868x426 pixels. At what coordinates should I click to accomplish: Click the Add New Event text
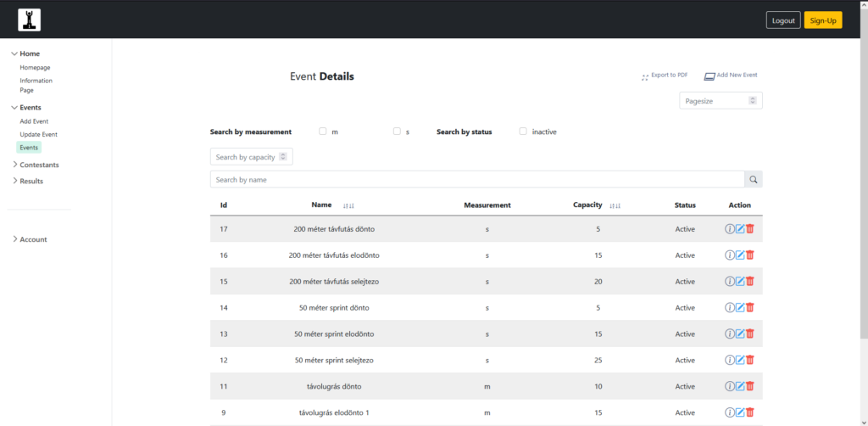pos(737,75)
